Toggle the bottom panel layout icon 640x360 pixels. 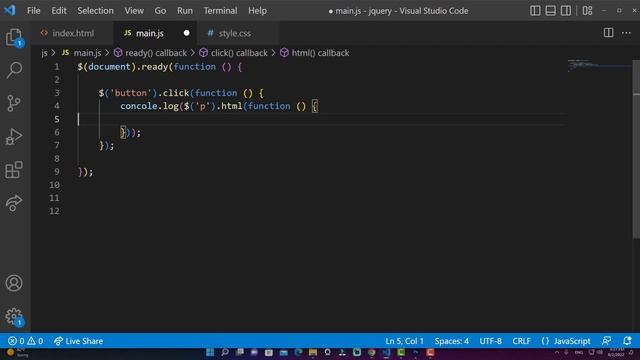point(550,11)
